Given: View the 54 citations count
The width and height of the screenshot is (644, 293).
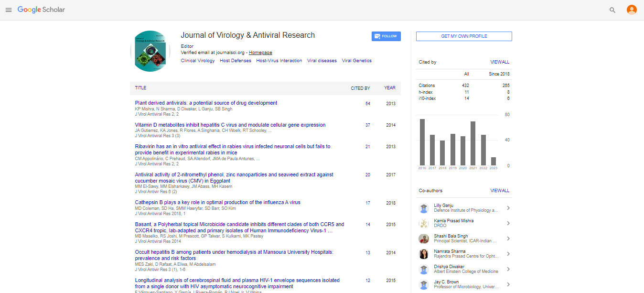Looking at the screenshot, I should tap(368, 104).
